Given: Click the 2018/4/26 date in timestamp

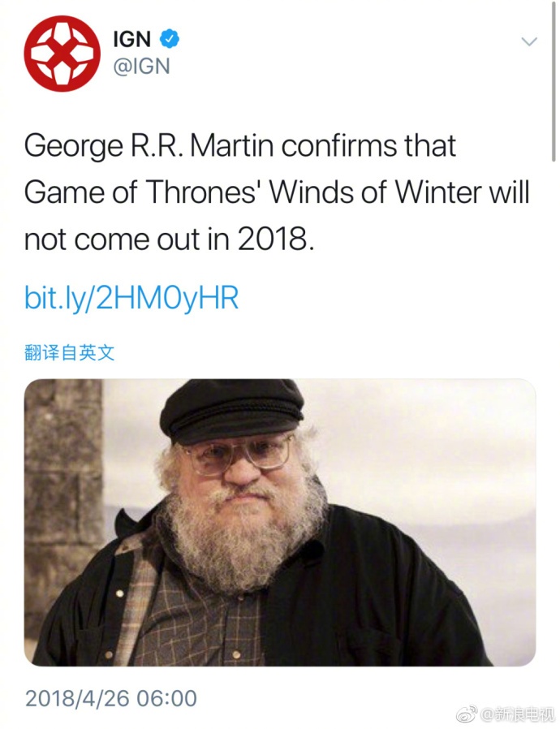Looking at the screenshot, I should 78,698.
